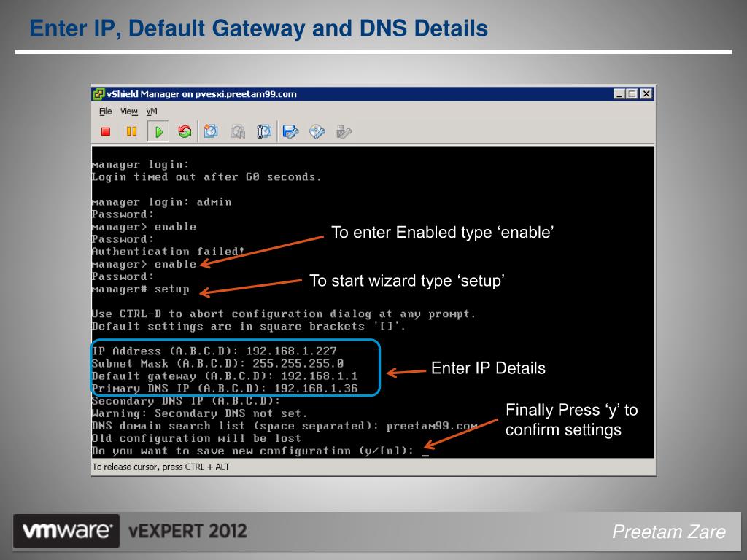Click the IP Address 192.168.1.227 line
Screen dimensions: 747x560
pos(214,351)
